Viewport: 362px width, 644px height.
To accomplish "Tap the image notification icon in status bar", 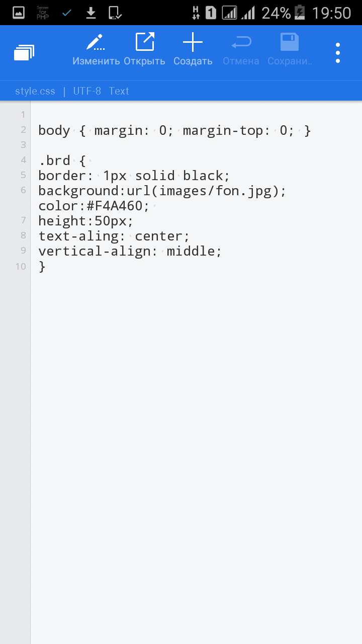I will click(x=18, y=13).
